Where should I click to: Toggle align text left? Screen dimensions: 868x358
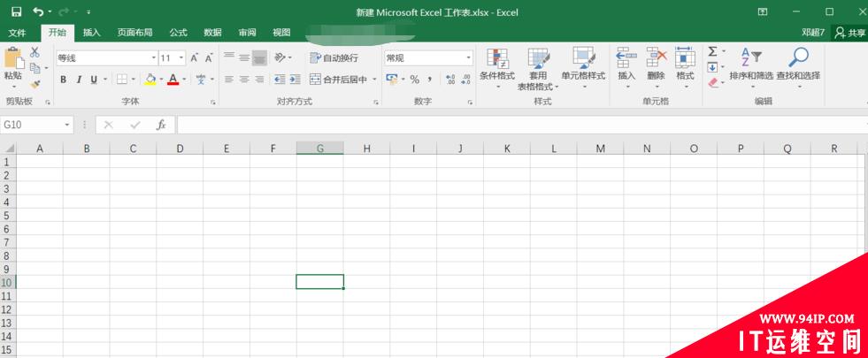(228, 80)
